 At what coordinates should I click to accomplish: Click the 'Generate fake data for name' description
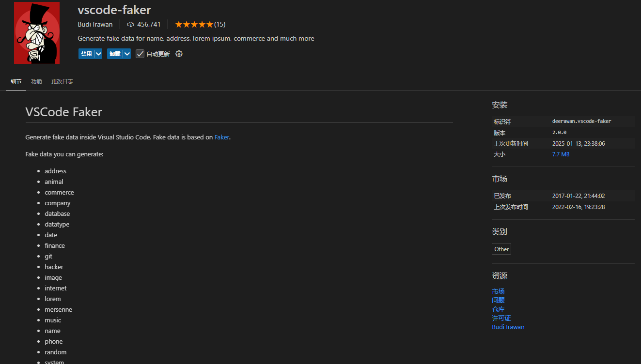point(196,38)
